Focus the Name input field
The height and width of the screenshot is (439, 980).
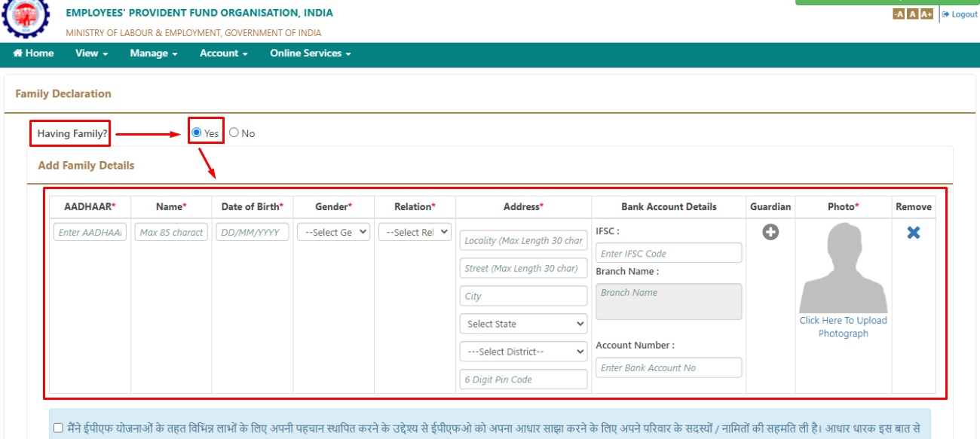(171, 232)
